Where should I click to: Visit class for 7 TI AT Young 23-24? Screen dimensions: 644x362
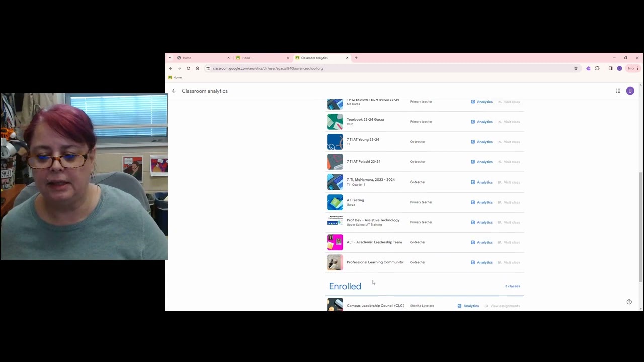(509, 142)
